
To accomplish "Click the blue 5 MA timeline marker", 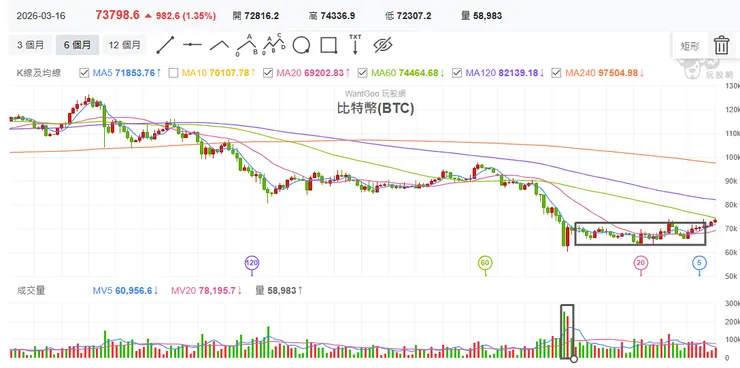I will [x=699, y=263].
